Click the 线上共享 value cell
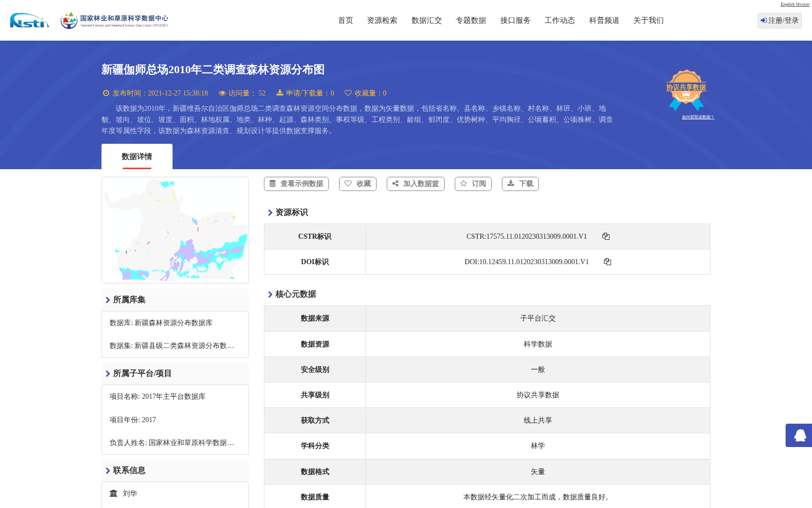 point(538,421)
